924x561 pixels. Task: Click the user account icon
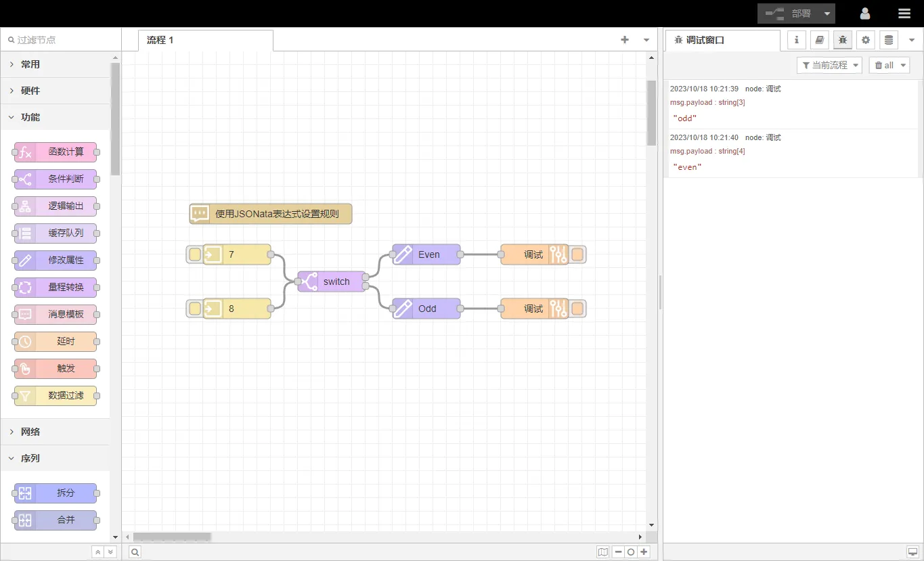[865, 14]
